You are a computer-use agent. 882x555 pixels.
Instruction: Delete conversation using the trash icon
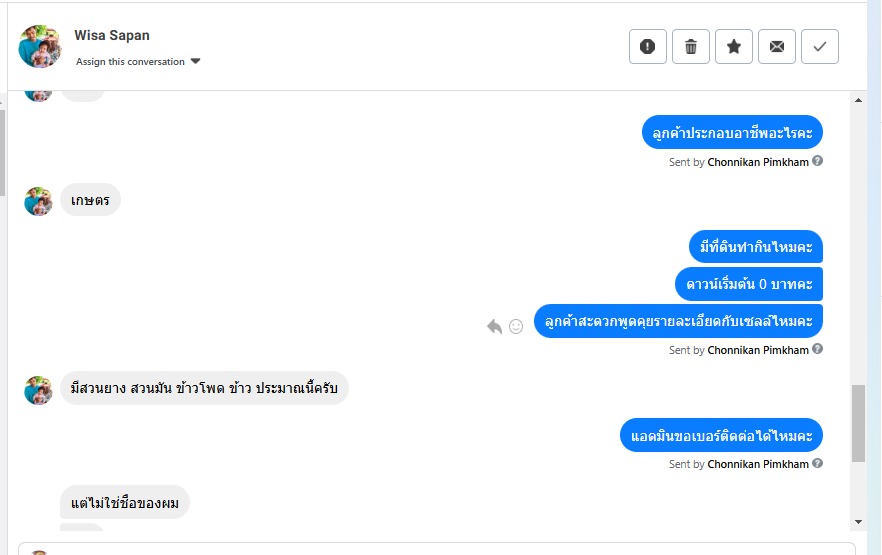coord(691,47)
